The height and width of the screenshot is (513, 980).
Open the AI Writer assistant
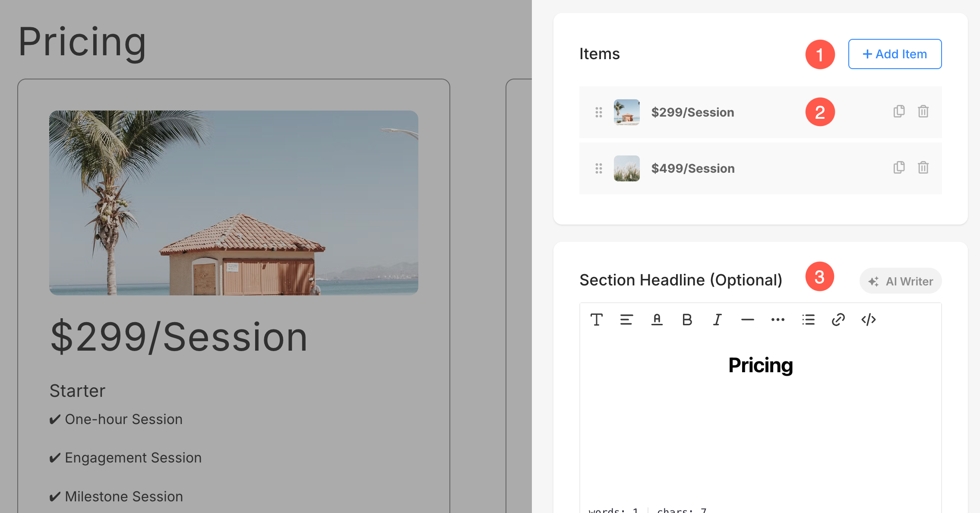pos(901,281)
